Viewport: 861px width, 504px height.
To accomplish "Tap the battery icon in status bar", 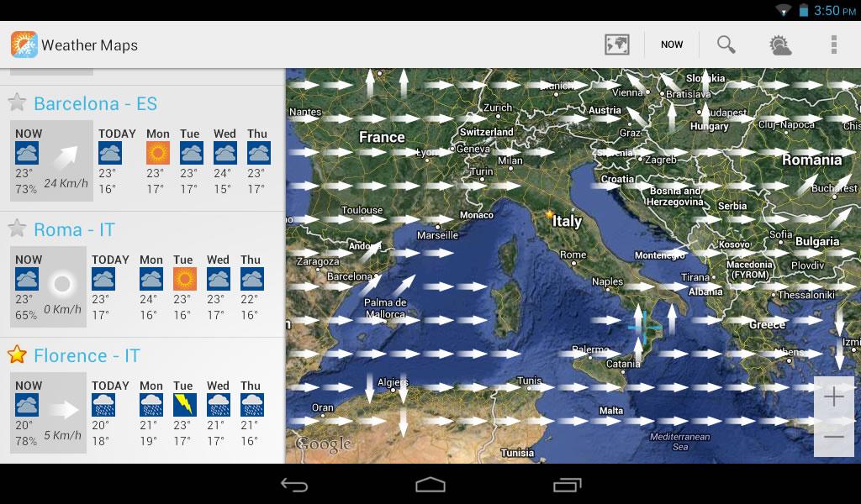I will [x=803, y=10].
